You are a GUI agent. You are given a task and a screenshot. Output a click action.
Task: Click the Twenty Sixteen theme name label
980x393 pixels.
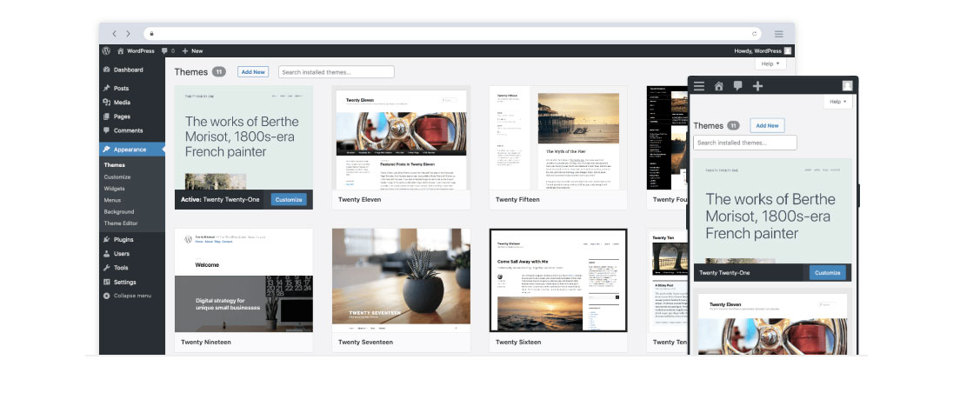coord(518,342)
